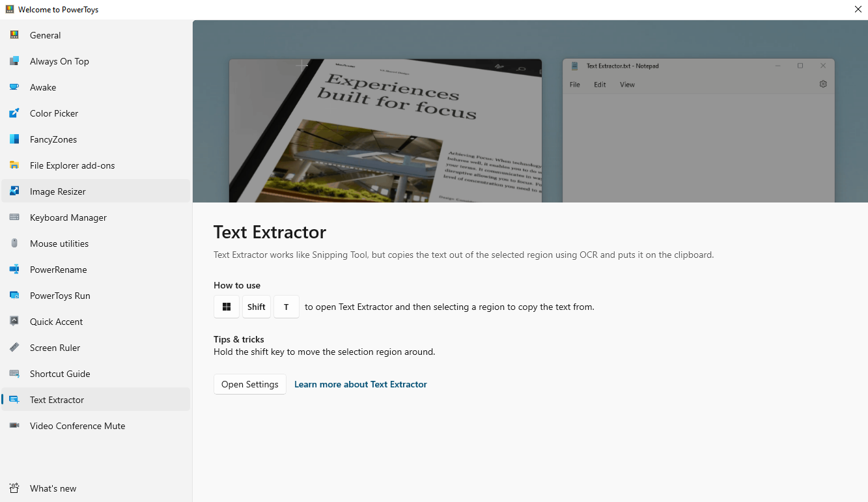Open the Shortcut Guide page
Viewport: 868px width, 502px height.
96,374
